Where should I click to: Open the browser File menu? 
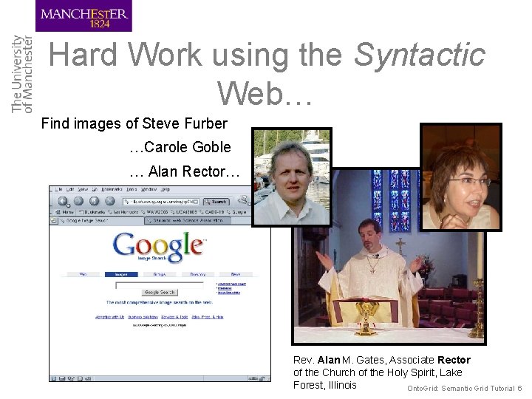[58, 189]
